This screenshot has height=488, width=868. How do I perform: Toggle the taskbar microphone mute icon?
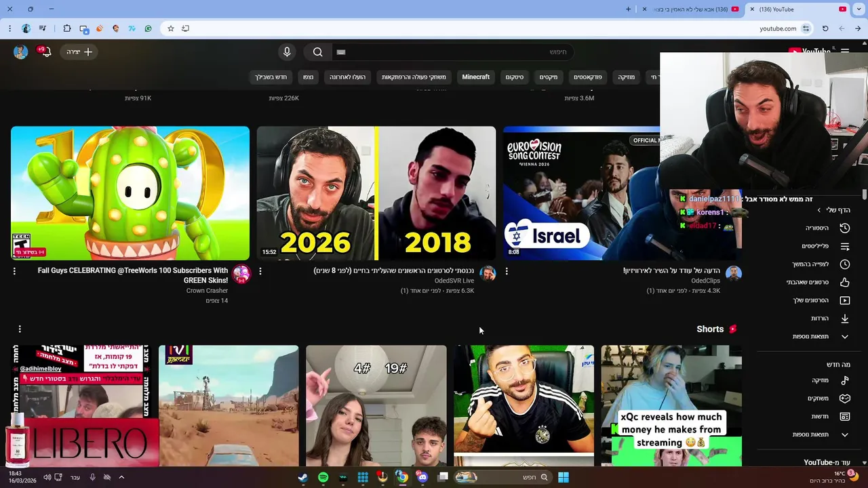coord(93,477)
